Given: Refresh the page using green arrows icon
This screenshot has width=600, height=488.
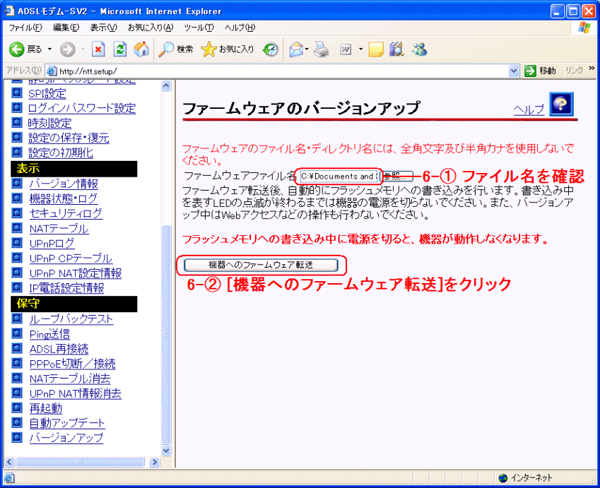Looking at the screenshot, I should [120, 49].
